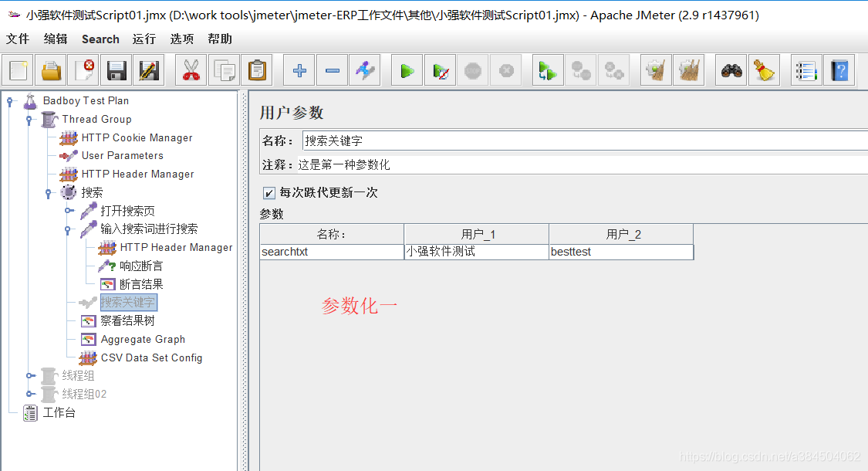Select the 搜索关键字 tree item
The width and height of the screenshot is (868, 471).
[x=128, y=303]
